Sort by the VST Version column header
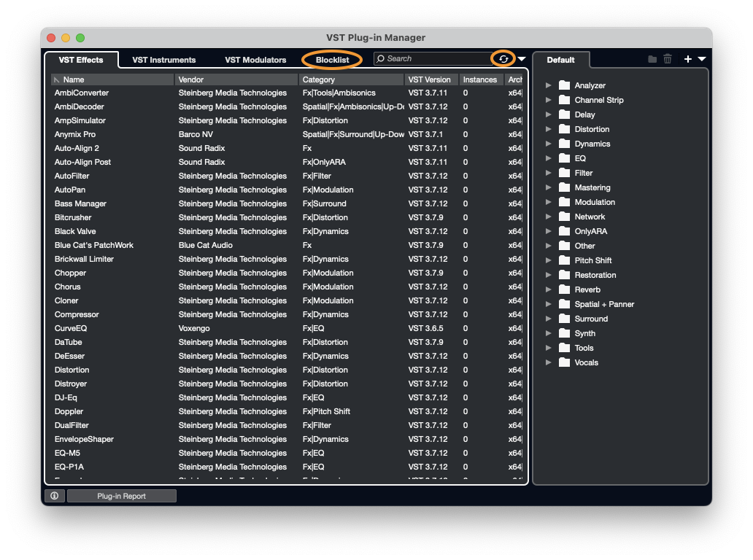 [x=432, y=79]
